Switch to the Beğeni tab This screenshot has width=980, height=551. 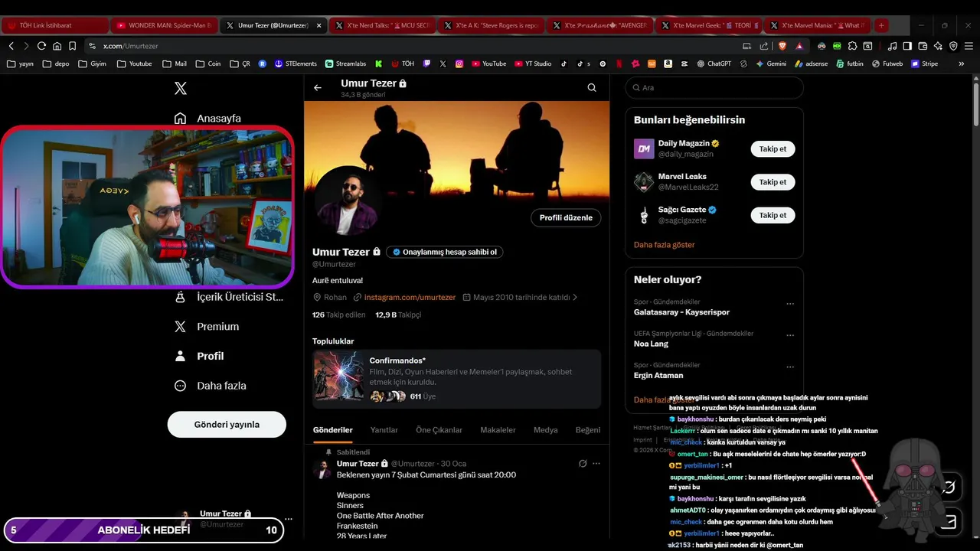[587, 430]
